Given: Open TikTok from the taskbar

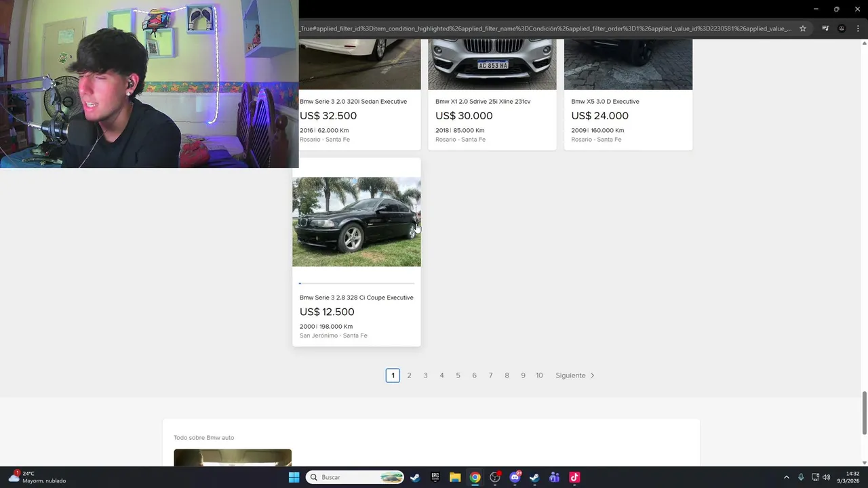Looking at the screenshot, I should coord(574,477).
